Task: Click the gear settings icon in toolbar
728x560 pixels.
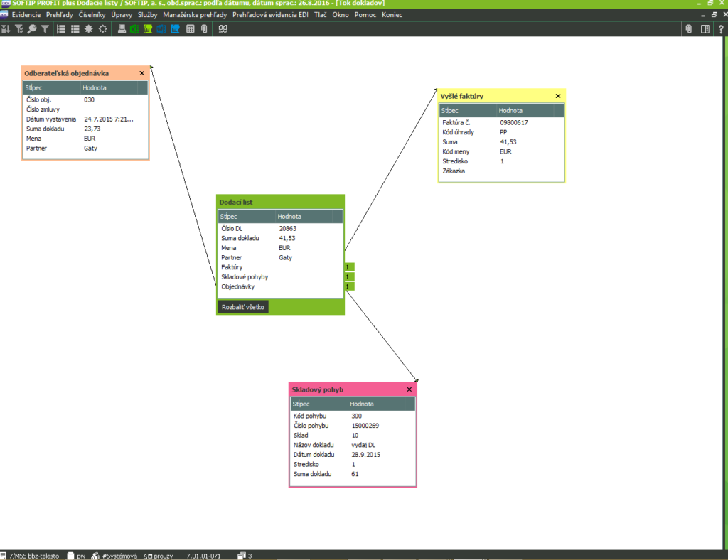Action: [x=103, y=29]
